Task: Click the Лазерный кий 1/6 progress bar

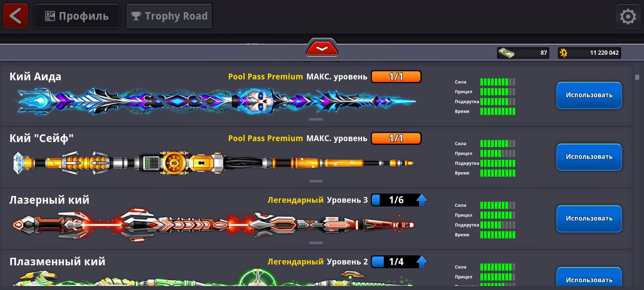Action: tap(394, 200)
